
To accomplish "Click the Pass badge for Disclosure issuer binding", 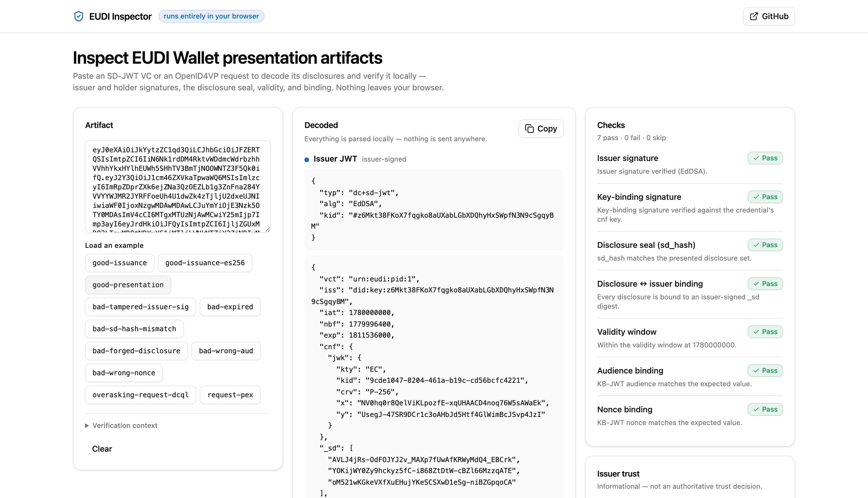I will pyautogui.click(x=765, y=283).
